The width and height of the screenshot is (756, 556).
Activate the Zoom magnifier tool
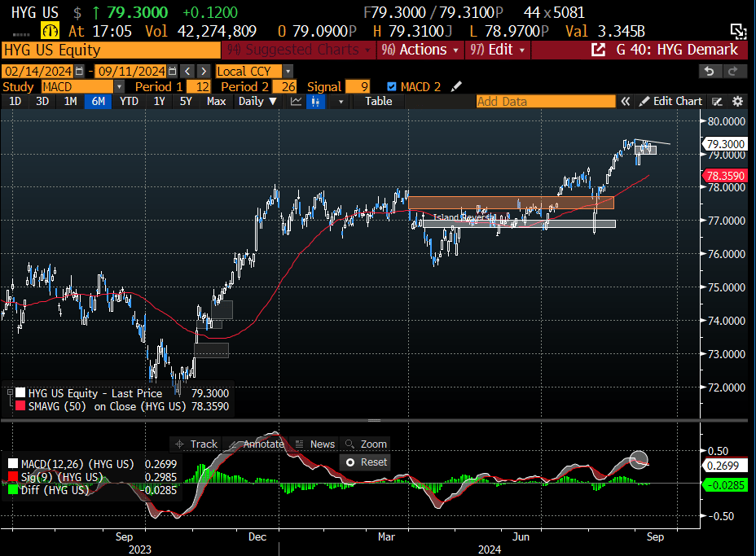pos(366,444)
